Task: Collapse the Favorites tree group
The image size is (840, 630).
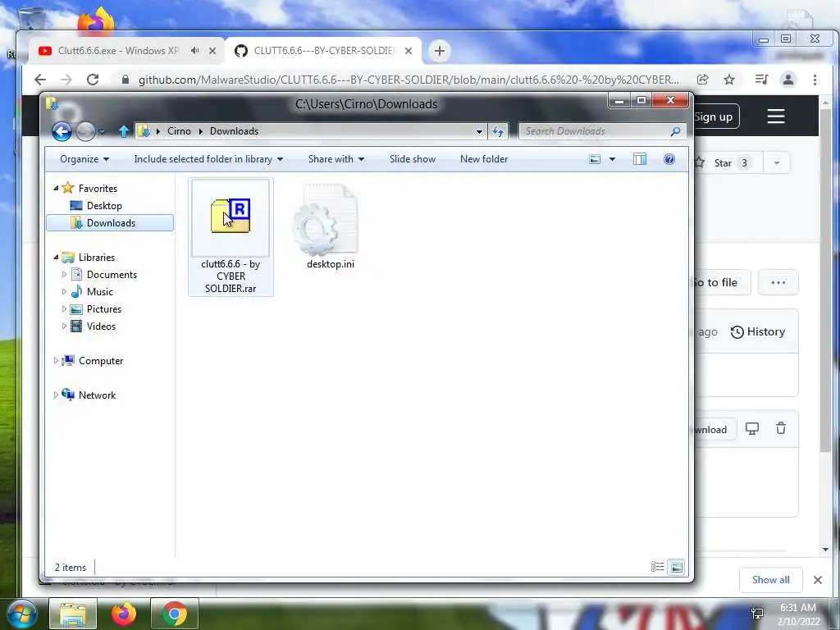Action: coord(56,188)
